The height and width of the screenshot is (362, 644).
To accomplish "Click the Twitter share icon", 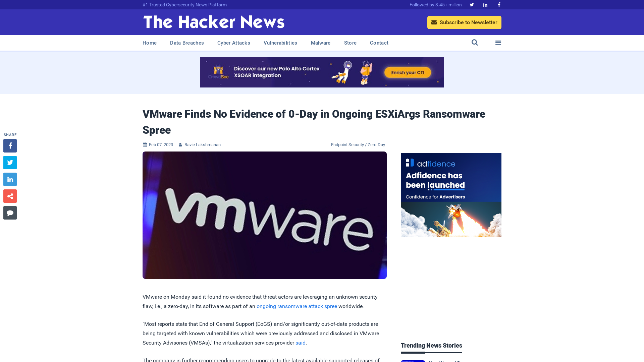I will tap(10, 162).
